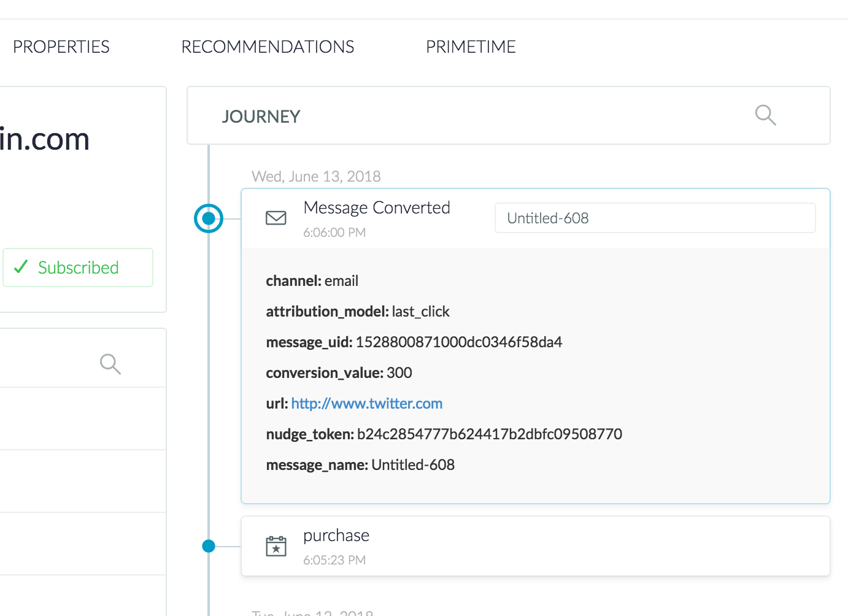Click the magnifier icon in the left panel

click(x=110, y=364)
